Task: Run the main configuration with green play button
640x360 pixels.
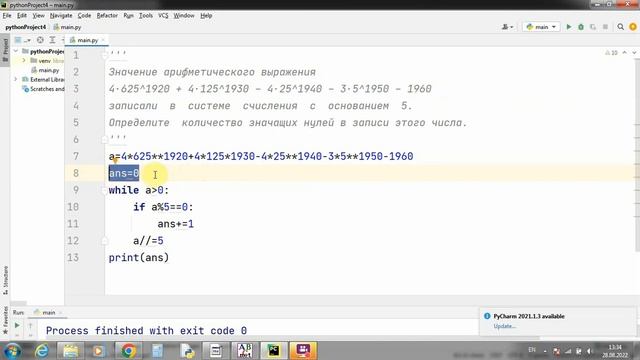Action: pyautogui.click(x=569, y=27)
